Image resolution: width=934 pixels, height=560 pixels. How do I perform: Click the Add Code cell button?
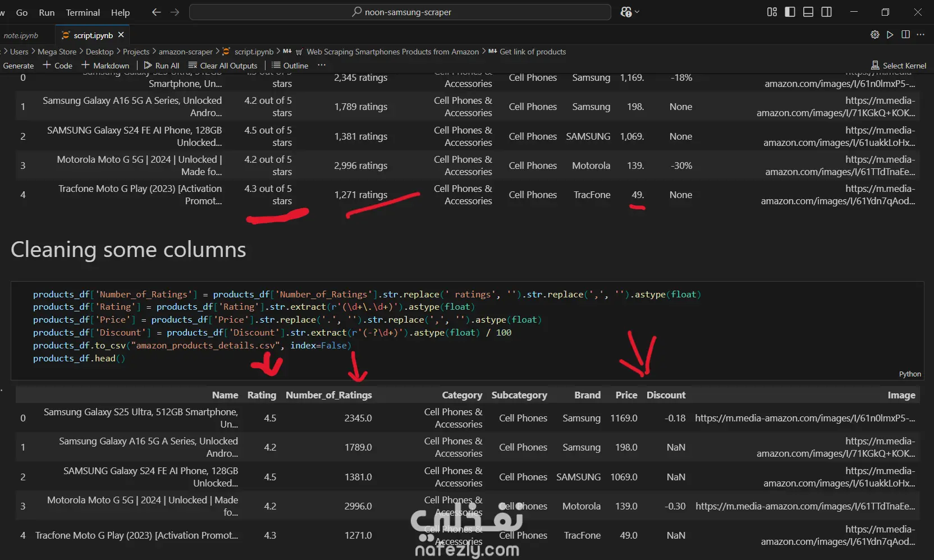click(58, 66)
